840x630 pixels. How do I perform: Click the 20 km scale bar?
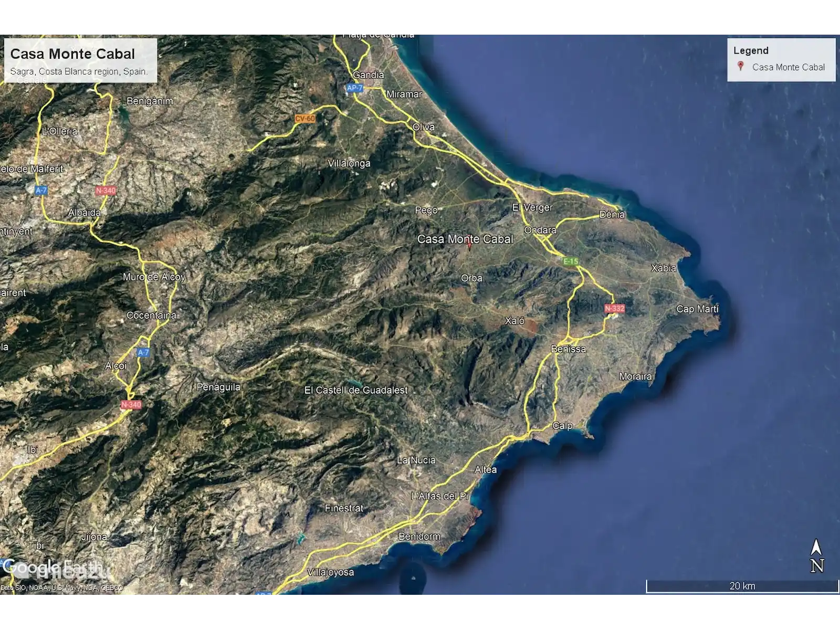click(742, 586)
